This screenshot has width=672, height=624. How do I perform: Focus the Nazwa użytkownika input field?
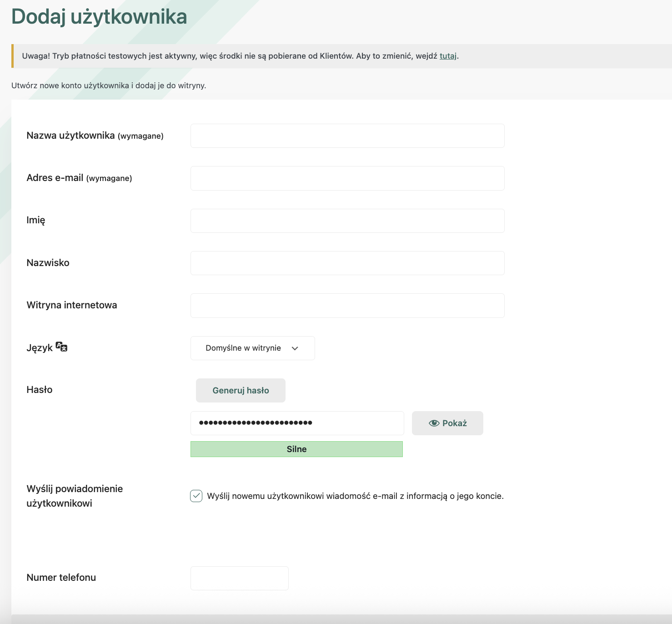click(x=347, y=136)
